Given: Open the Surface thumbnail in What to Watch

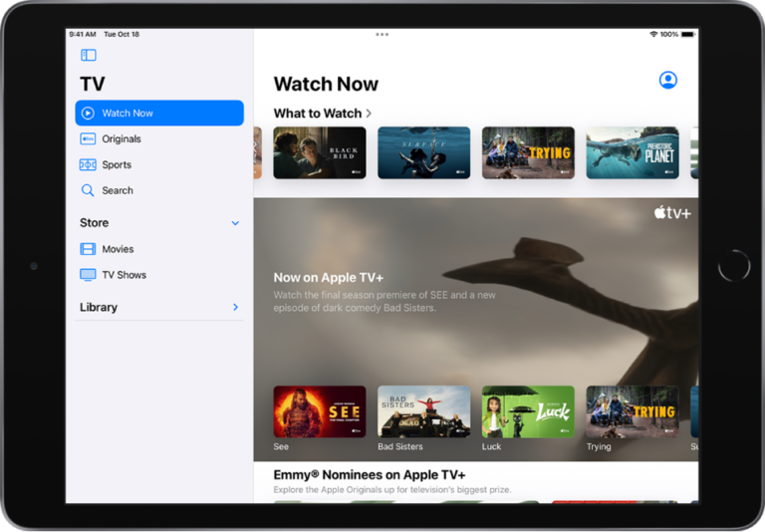Looking at the screenshot, I should click(424, 152).
